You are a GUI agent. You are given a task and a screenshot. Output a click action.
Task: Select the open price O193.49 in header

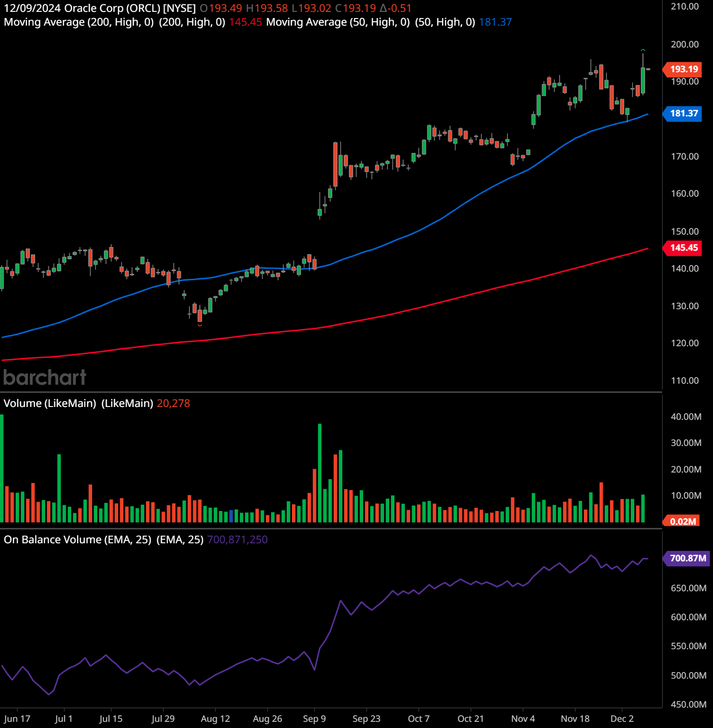pos(221,8)
